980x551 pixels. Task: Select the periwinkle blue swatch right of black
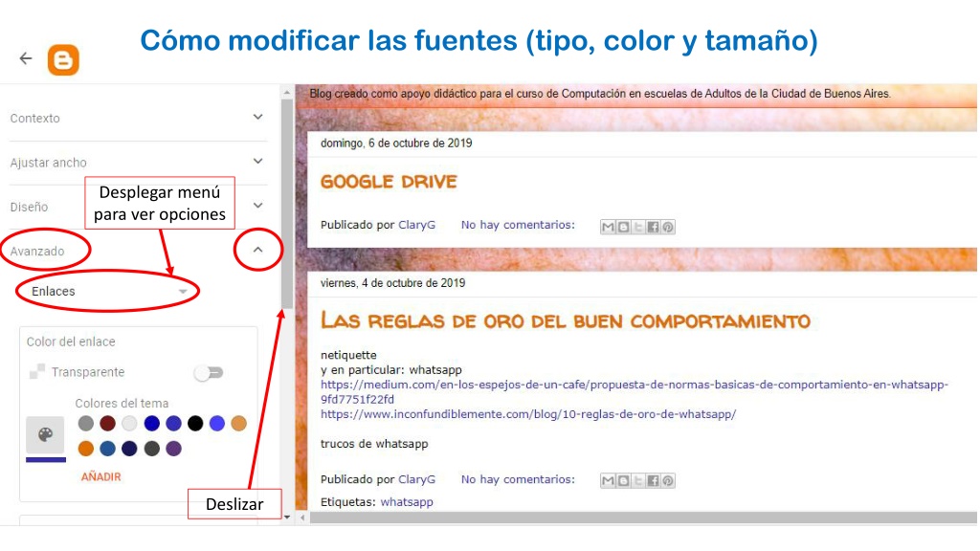pos(217,424)
